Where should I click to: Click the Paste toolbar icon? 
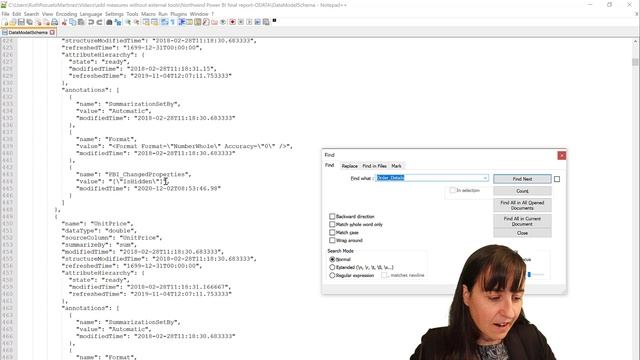81,22
